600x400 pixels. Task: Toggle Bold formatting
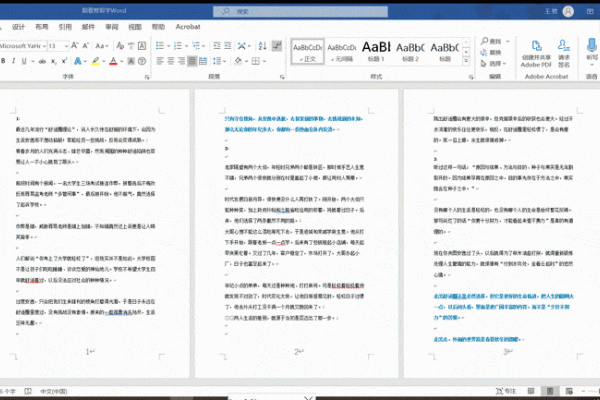click(x=3, y=61)
